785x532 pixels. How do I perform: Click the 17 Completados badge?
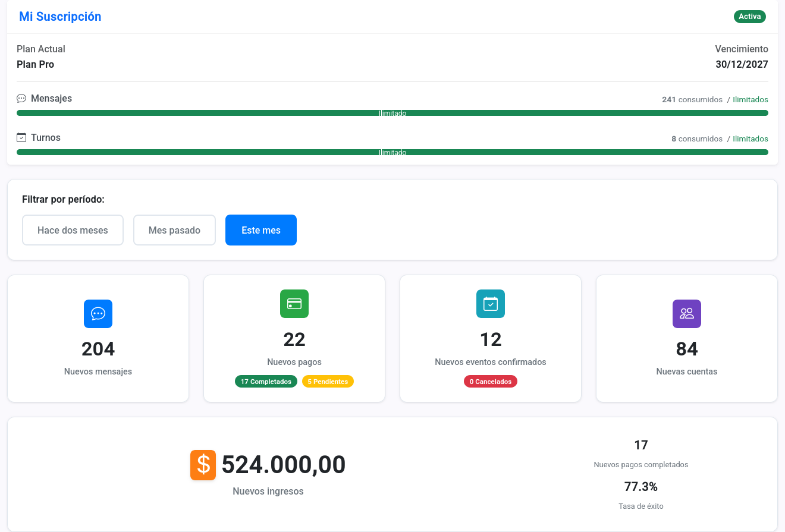tap(266, 382)
